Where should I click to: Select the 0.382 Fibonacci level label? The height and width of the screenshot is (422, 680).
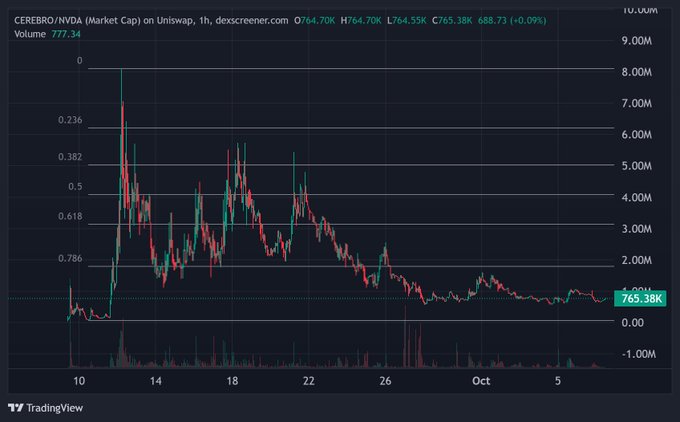pos(70,157)
